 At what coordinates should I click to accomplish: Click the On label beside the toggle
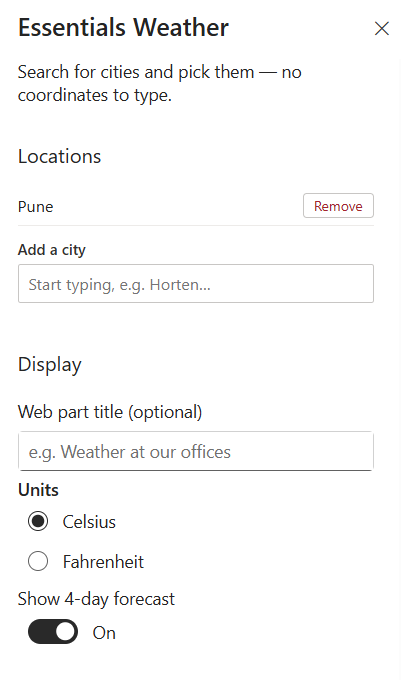click(104, 633)
